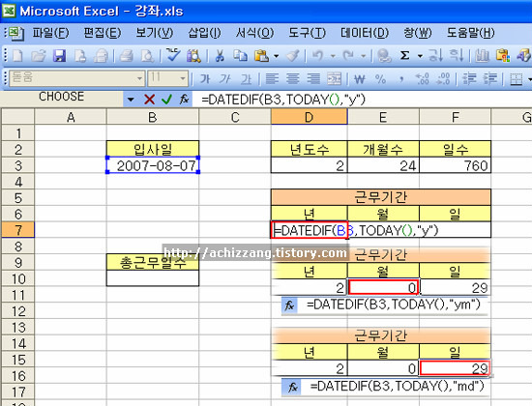Image resolution: width=532 pixels, height=406 pixels.
Task: Click the 총근무일수 header cell
Action: (153, 263)
